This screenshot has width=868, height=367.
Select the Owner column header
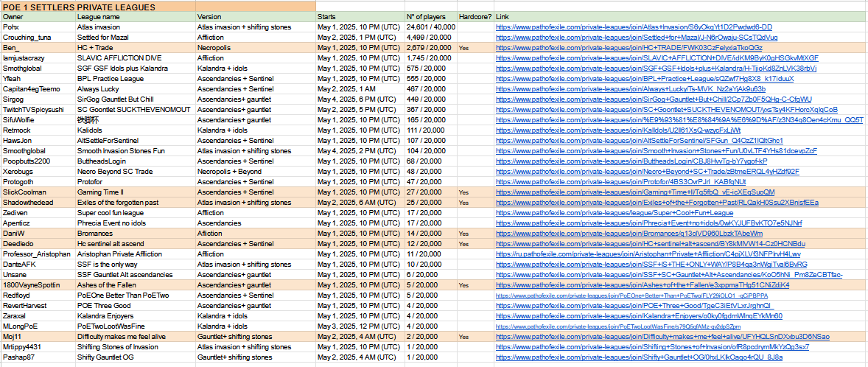point(38,17)
